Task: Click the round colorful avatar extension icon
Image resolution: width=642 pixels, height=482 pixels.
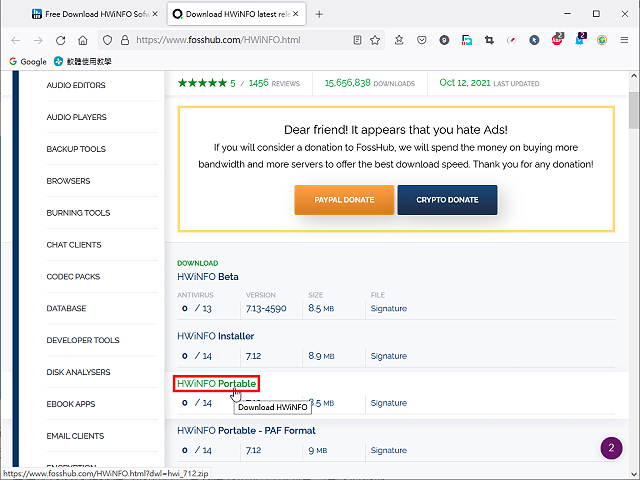Action: coord(601,40)
